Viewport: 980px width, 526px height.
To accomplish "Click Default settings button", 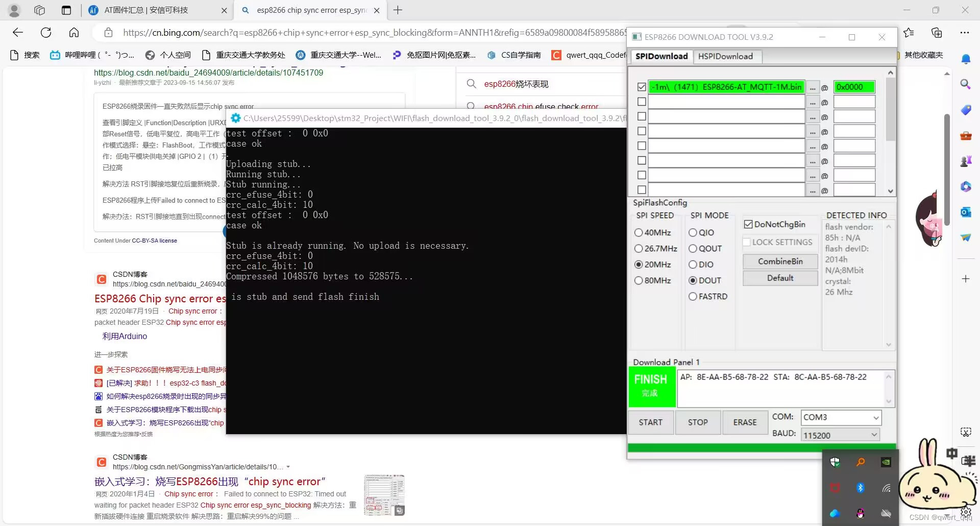I will point(780,278).
